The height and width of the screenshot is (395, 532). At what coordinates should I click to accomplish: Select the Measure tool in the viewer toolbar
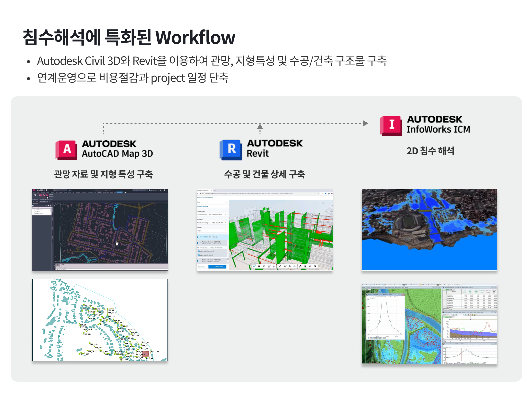pyautogui.click(x=280, y=266)
